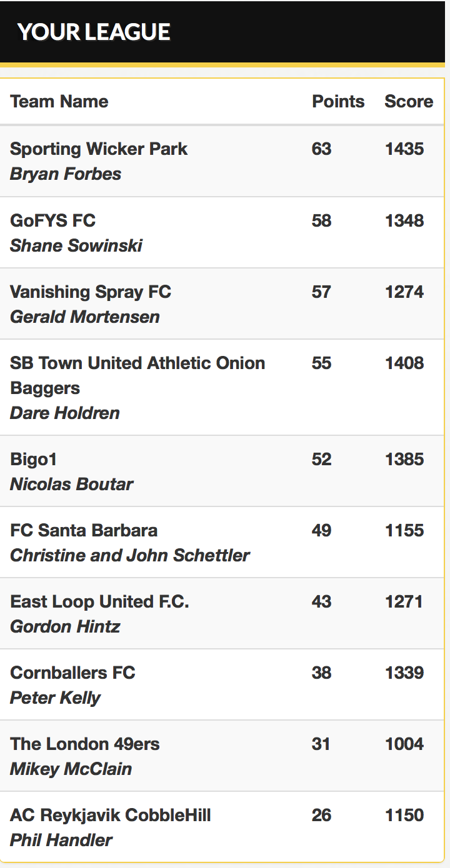Select the FC Santa Barbara team

click(x=84, y=530)
